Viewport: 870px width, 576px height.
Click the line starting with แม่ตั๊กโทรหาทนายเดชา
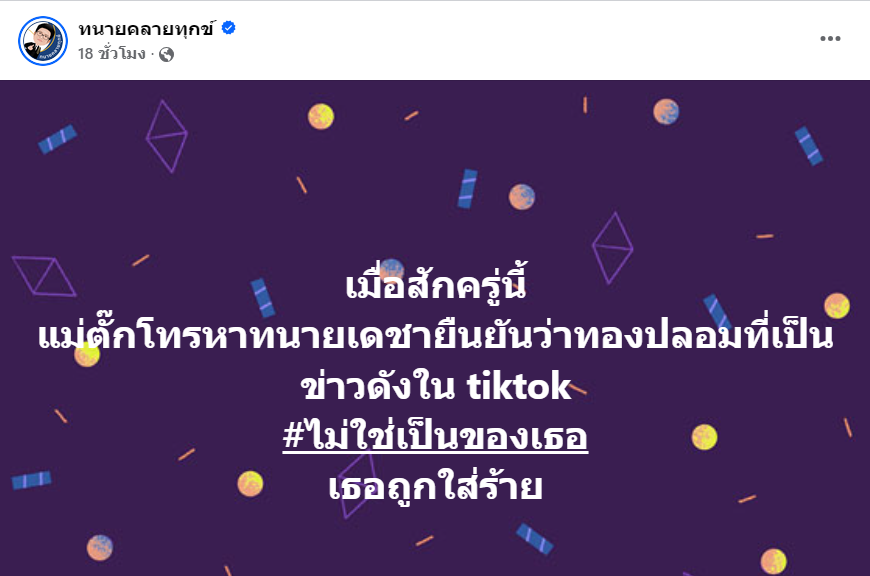[436, 336]
